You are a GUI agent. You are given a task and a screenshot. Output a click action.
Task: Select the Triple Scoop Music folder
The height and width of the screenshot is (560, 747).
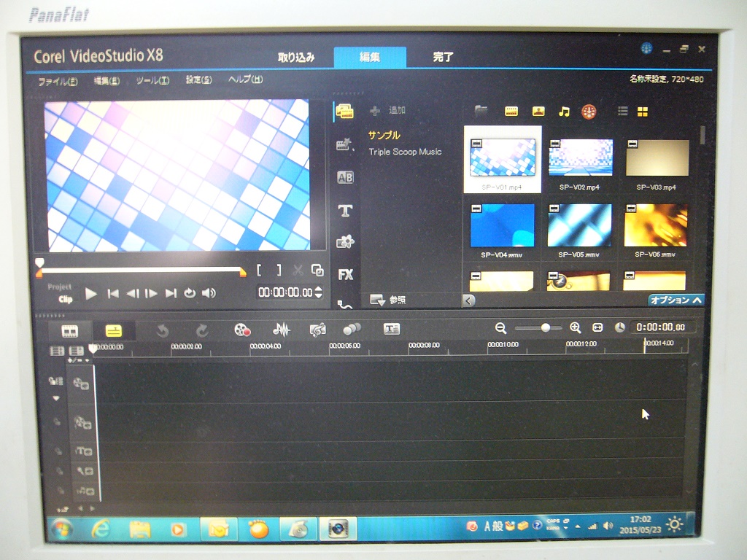pyautogui.click(x=405, y=152)
